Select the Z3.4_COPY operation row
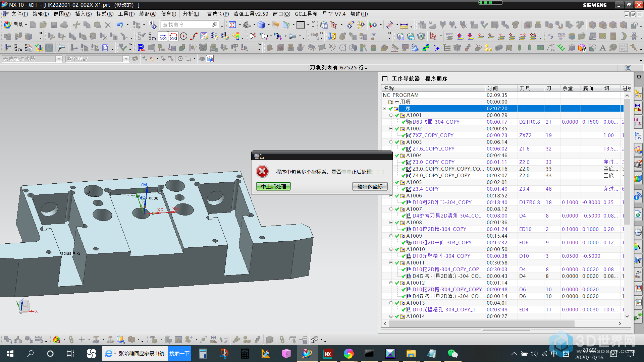The image size is (644, 362). 425,189
